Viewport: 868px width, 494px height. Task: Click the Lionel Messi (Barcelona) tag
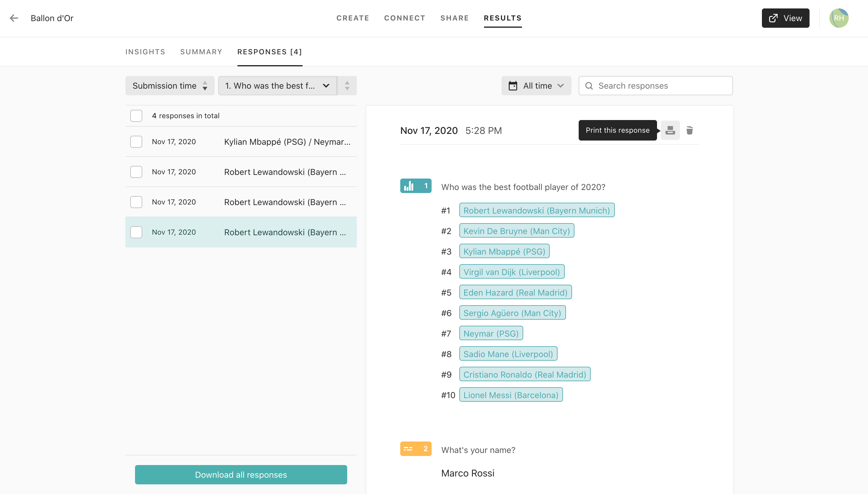click(x=511, y=395)
